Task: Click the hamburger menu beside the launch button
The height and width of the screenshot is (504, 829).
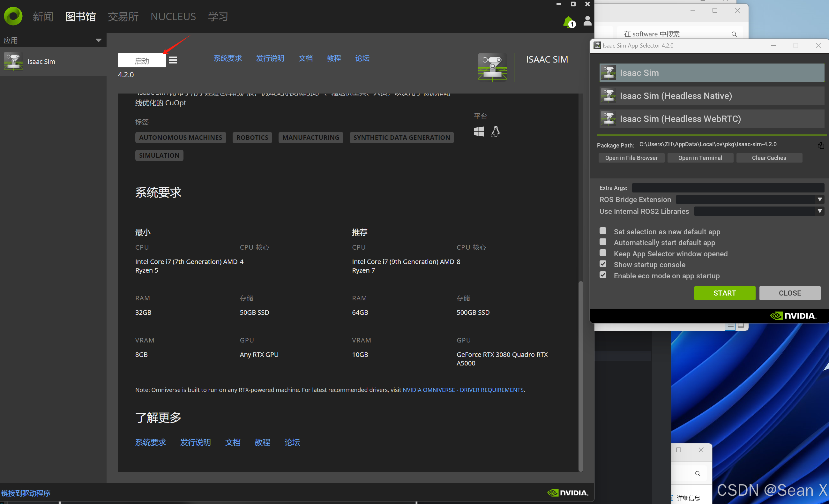Action: coord(173,60)
